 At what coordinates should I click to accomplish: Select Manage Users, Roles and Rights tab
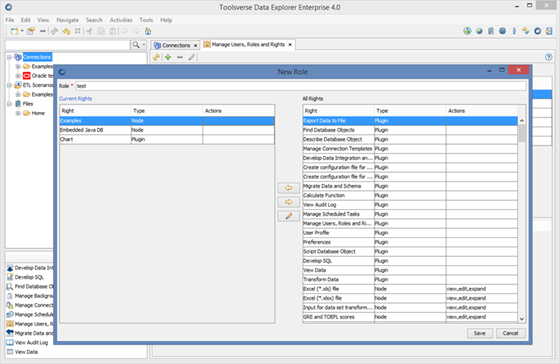[x=248, y=44]
